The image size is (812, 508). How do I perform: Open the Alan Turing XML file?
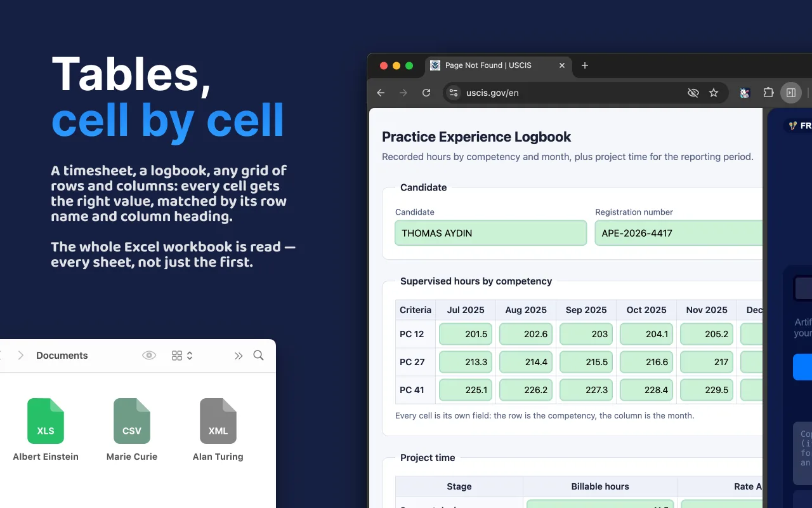pos(218,429)
